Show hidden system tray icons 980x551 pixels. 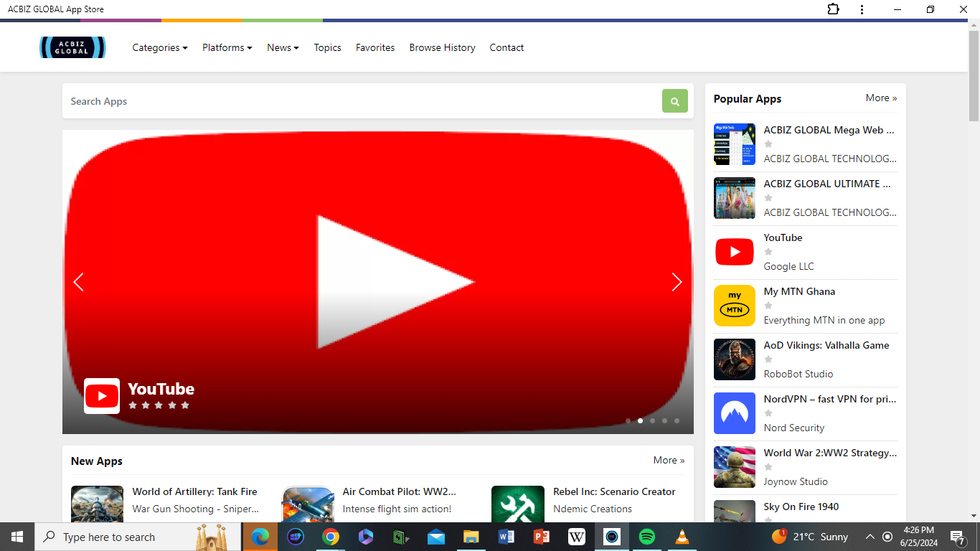click(870, 537)
